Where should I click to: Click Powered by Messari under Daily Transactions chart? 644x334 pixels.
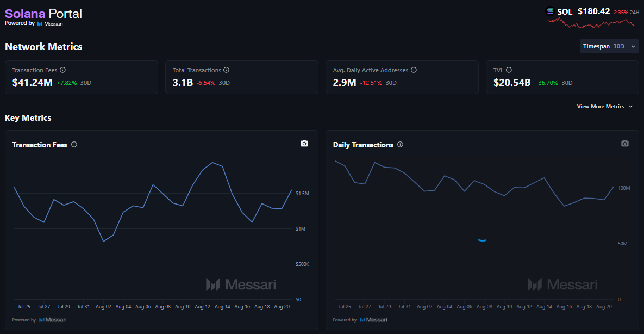(x=360, y=320)
